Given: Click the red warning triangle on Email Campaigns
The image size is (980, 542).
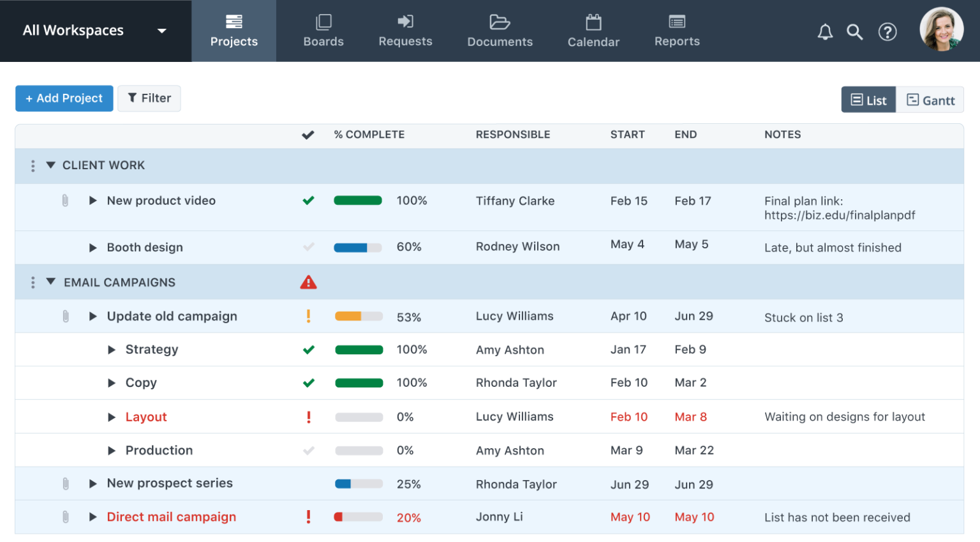Looking at the screenshot, I should [x=308, y=282].
